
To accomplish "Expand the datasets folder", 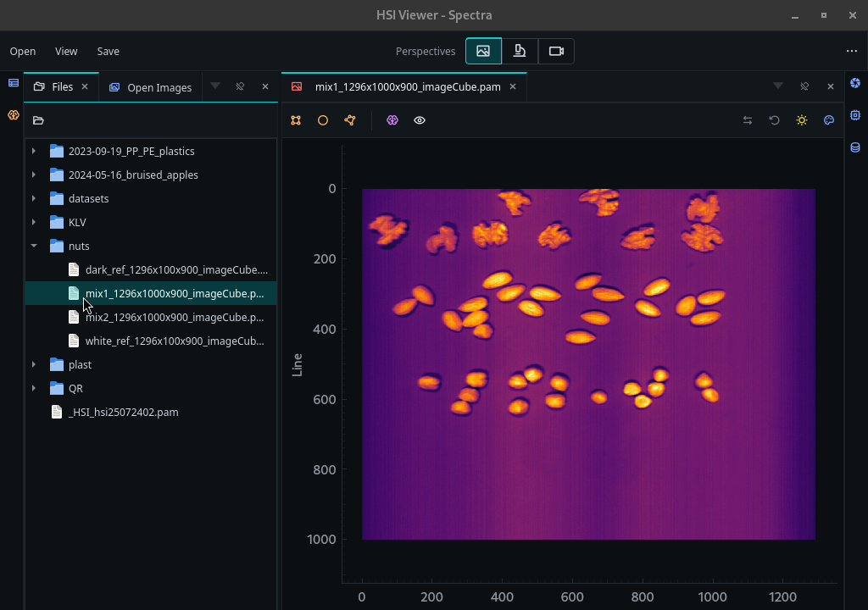I will point(34,198).
